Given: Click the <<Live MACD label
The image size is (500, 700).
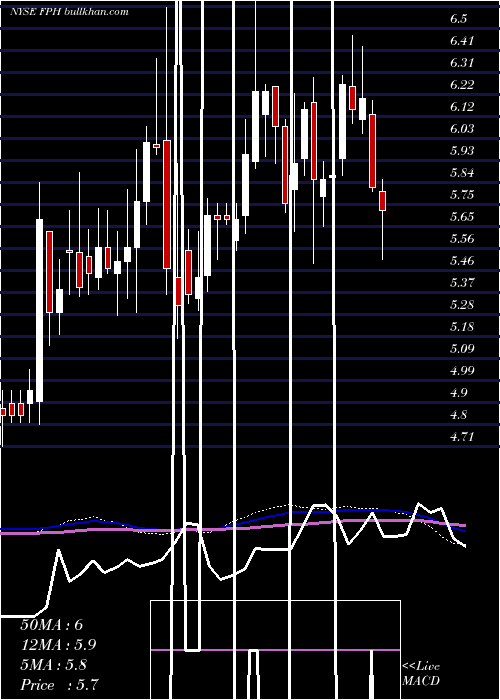Looking at the screenshot, I should (421, 673).
